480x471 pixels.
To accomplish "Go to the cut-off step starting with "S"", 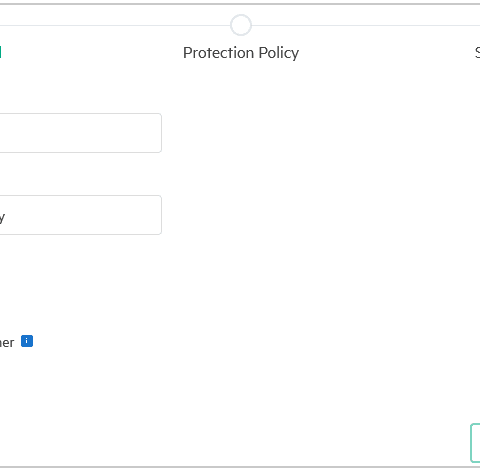I will (477, 53).
